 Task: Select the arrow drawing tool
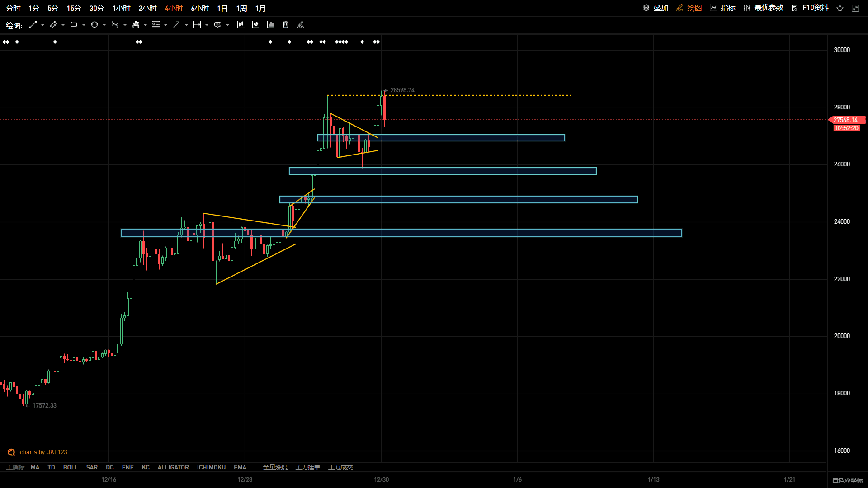pos(176,25)
